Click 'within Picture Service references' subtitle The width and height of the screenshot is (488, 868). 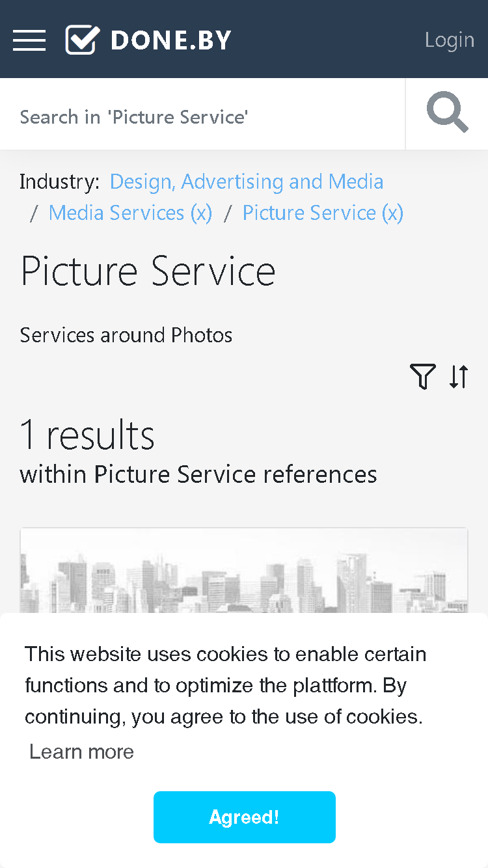coord(198,474)
